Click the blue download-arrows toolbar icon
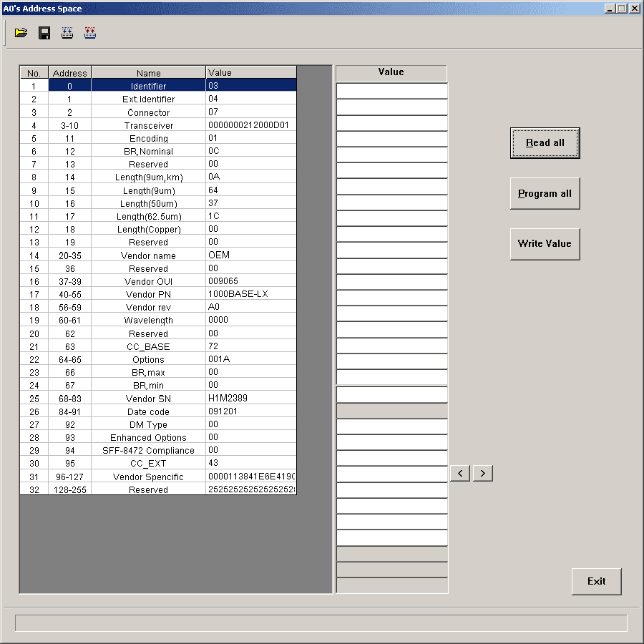644x644 pixels. (67, 33)
